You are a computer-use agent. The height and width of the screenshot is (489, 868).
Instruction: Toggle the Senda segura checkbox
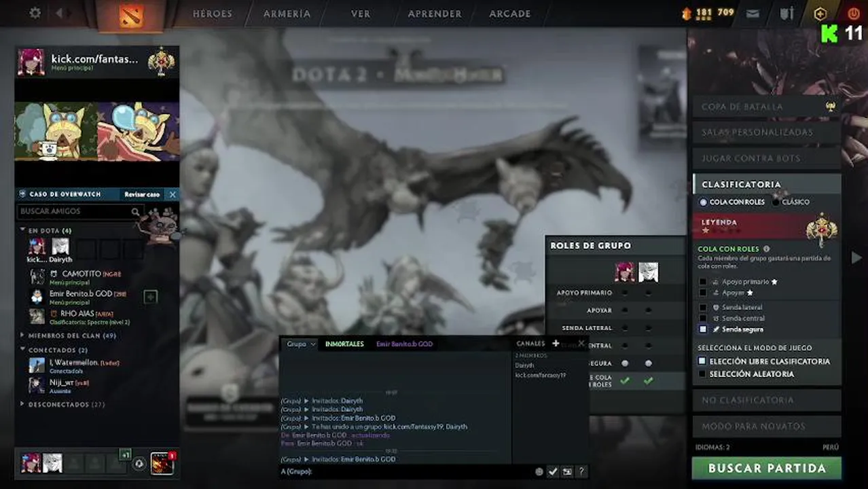click(703, 329)
